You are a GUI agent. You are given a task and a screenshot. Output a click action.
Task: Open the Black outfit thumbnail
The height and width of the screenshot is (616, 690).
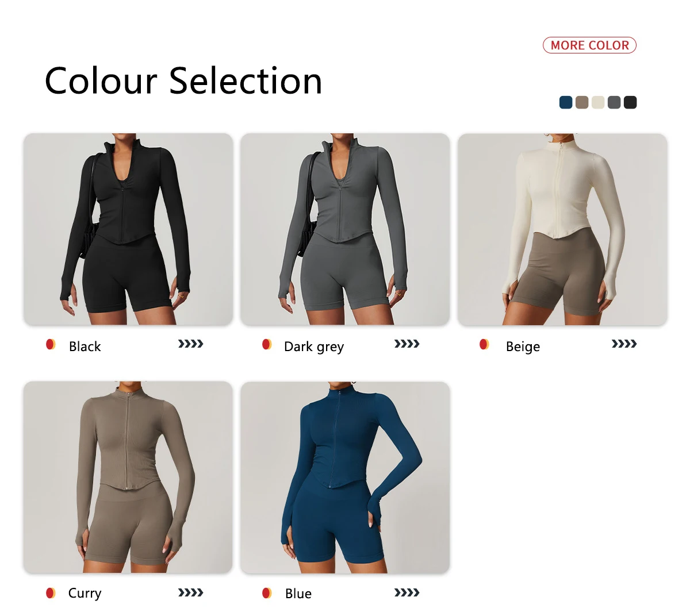128,229
